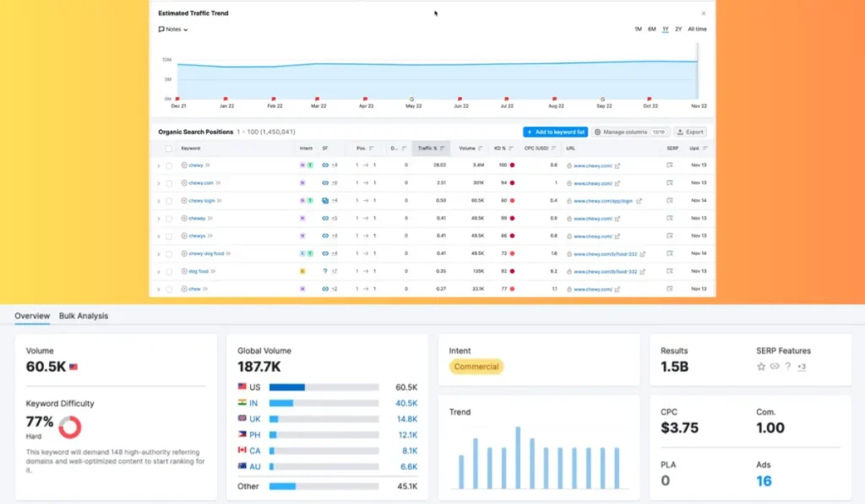Click the Export button

[x=690, y=132]
